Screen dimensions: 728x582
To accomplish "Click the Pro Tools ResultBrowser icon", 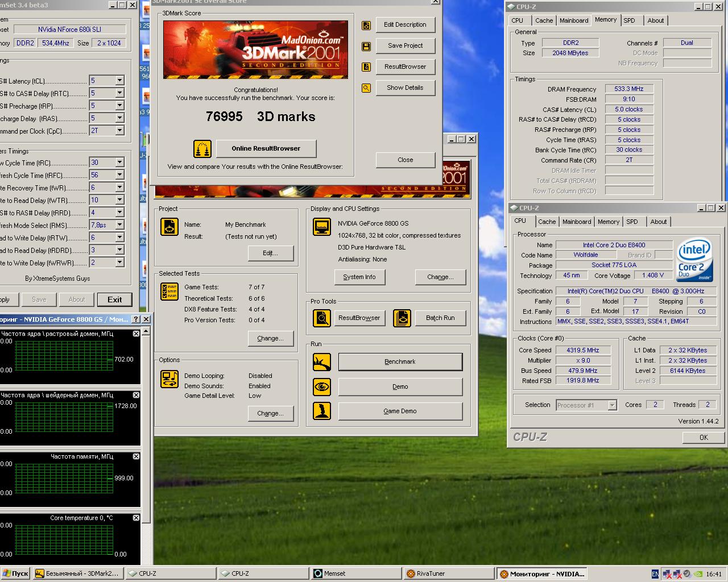I will pyautogui.click(x=322, y=318).
